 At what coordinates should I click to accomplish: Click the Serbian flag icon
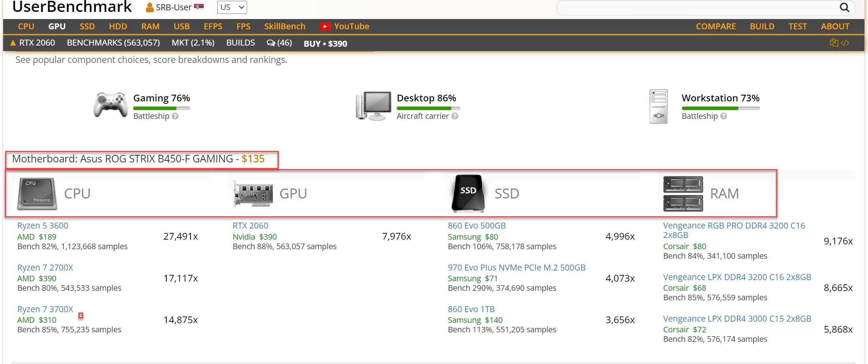[x=199, y=7]
